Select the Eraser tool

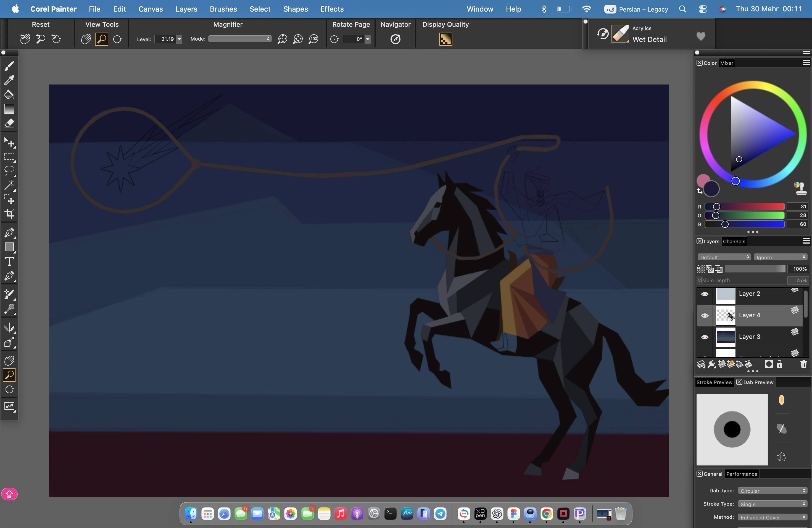10,123
